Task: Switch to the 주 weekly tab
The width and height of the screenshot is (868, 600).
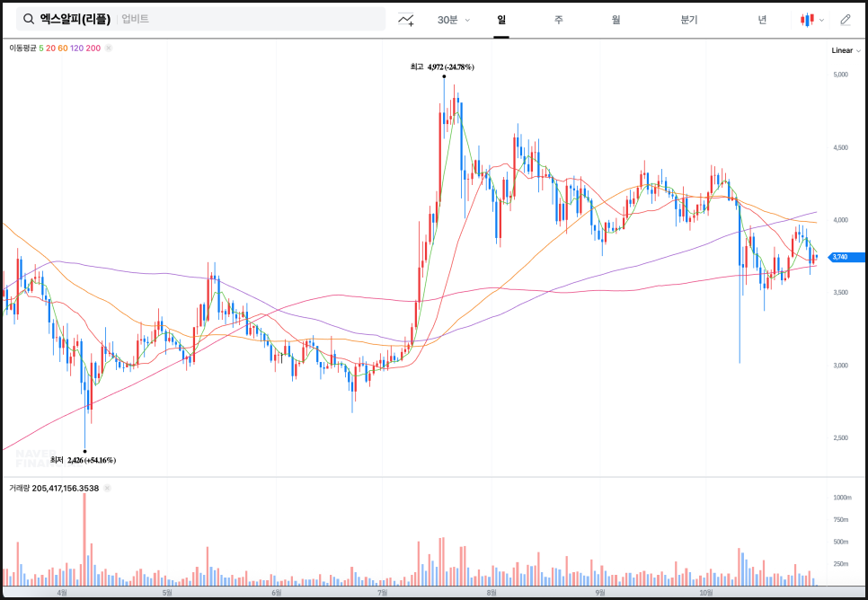Action: click(x=559, y=19)
